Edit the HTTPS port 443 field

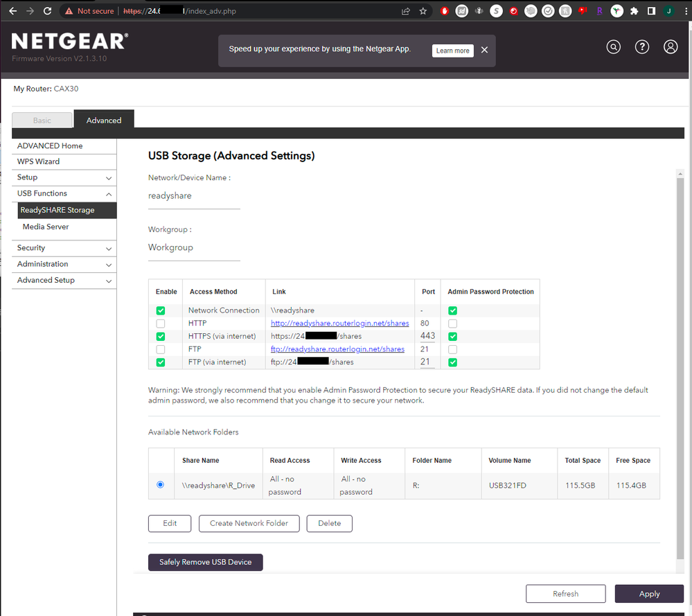point(427,337)
